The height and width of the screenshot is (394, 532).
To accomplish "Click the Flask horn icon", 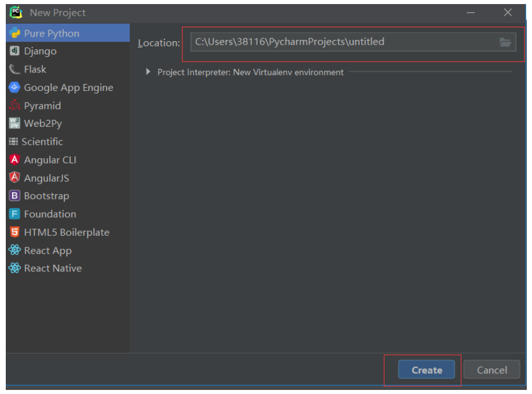I will [14, 69].
